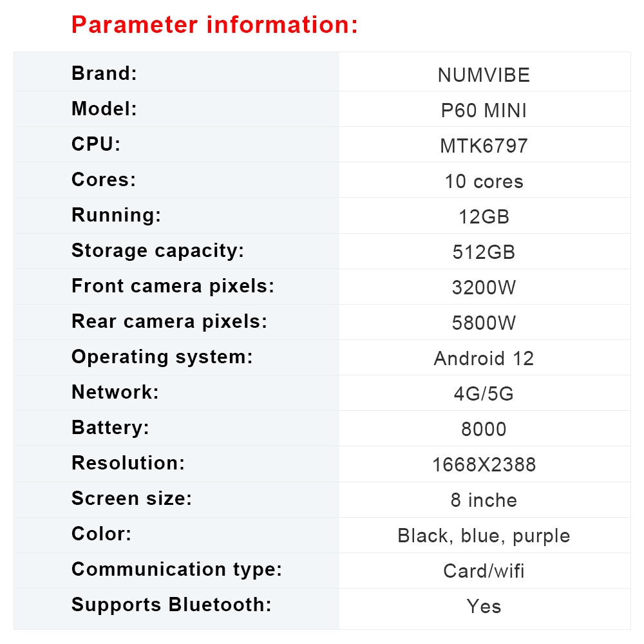Click the 512GB storage capacity value
Image resolution: width=644 pixels, height=644 pixels.
[x=484, y=252]
